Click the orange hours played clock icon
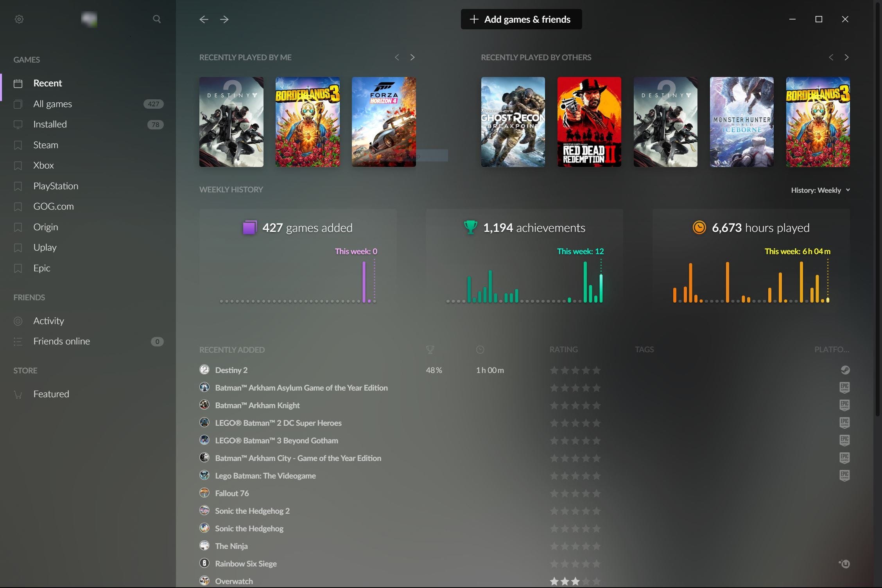Screen dimensions: 882x588 (x=699, y=227)
